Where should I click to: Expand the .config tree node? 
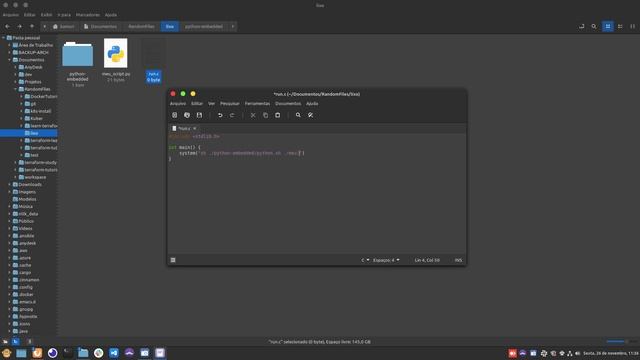[10, 287]
